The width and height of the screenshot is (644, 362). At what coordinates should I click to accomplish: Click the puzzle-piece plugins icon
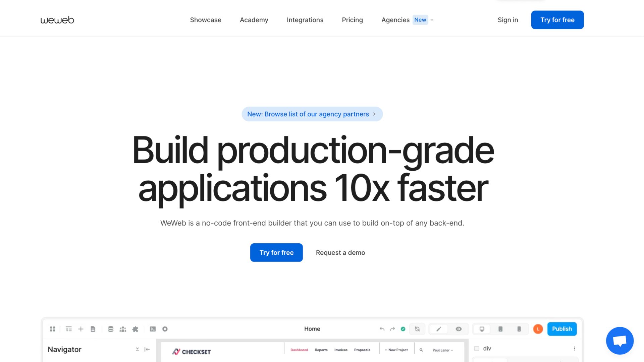coord(135,329)
